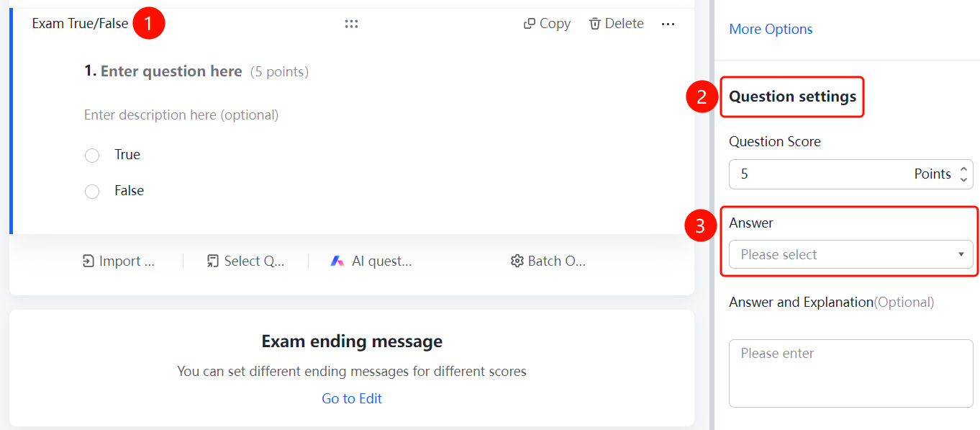Click the Answer and Explanation text box
Image resolution: width=980 pixels, height=430 pixels.
tap(851, 374)
